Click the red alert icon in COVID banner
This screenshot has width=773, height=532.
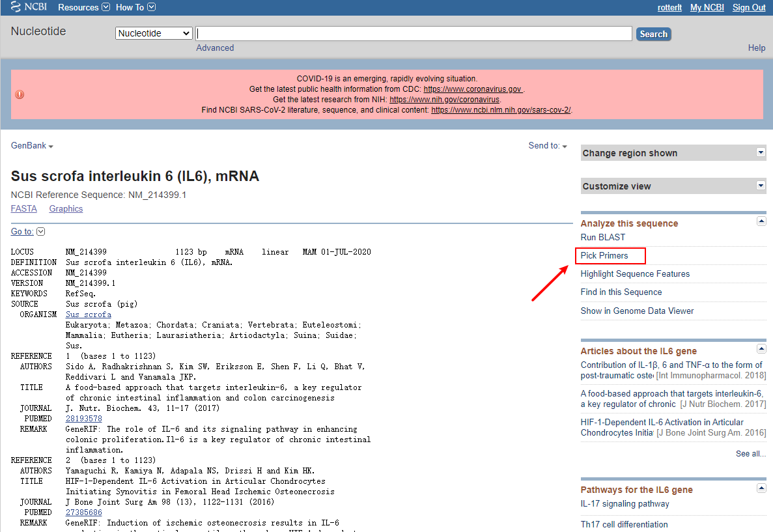[20, 94]
